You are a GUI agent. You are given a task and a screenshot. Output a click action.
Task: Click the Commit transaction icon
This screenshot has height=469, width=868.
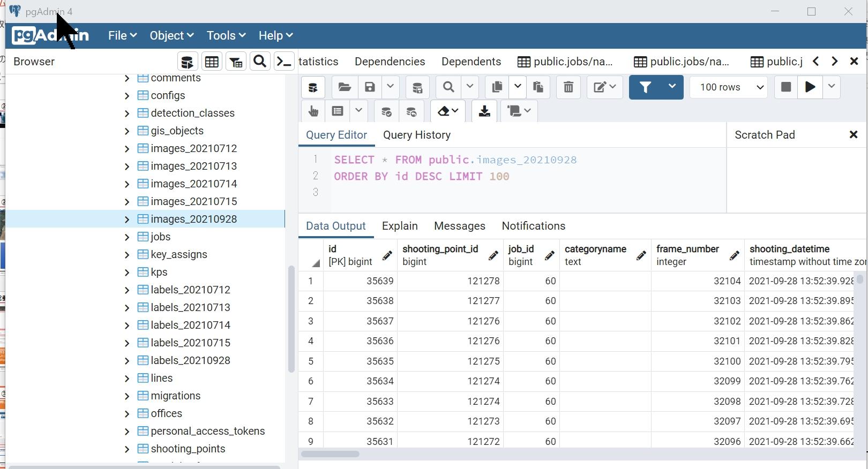(x=386, y=111)
